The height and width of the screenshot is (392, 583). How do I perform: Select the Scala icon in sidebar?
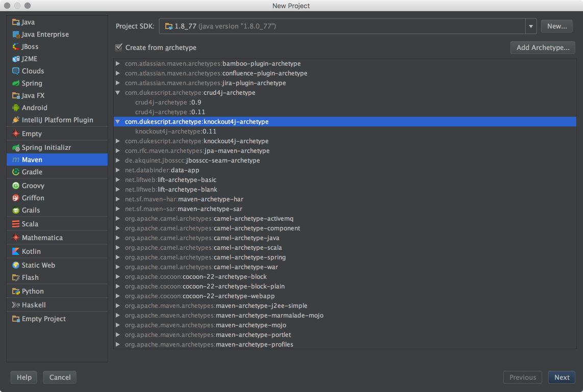coord(16,224)
